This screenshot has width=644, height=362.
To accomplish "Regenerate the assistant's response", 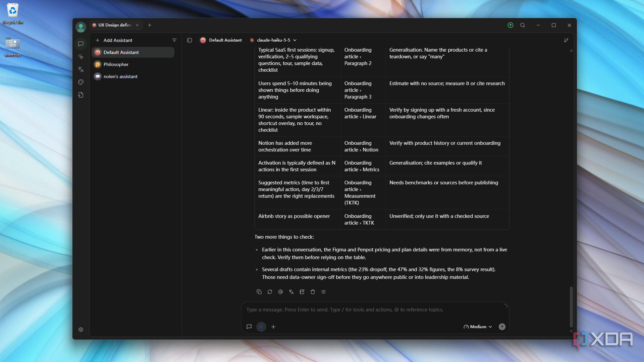I will click(270, 292).
